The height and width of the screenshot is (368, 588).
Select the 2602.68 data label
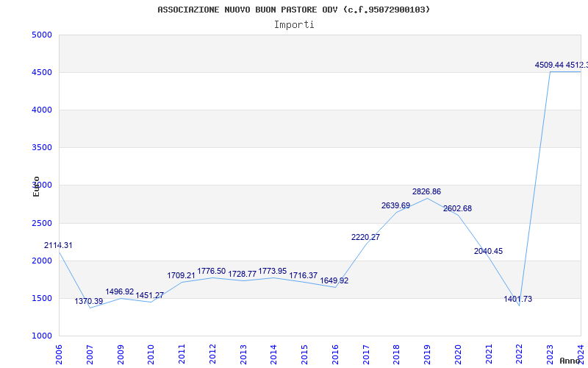pos(457,208)
